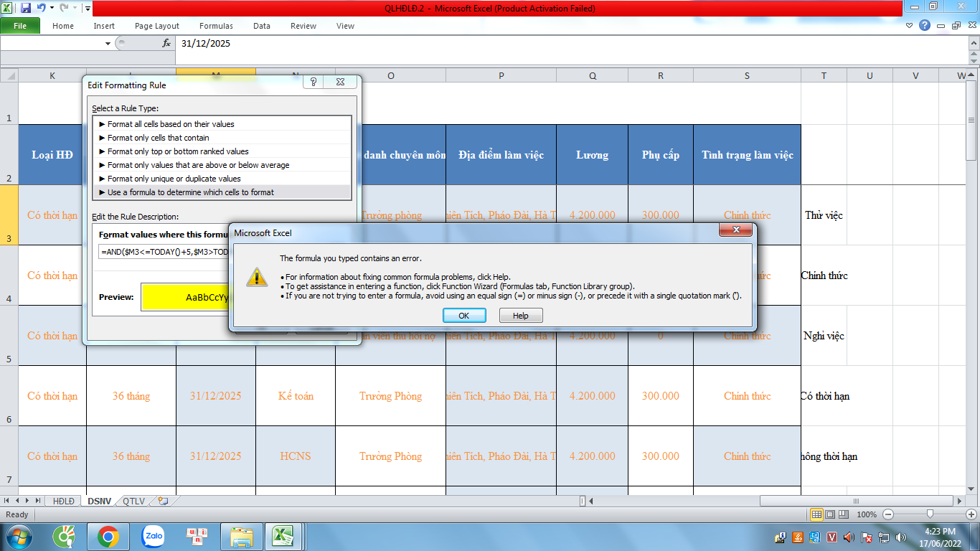Click the red V Unikey tray icon
980x551 pixels.
[832, 537]
